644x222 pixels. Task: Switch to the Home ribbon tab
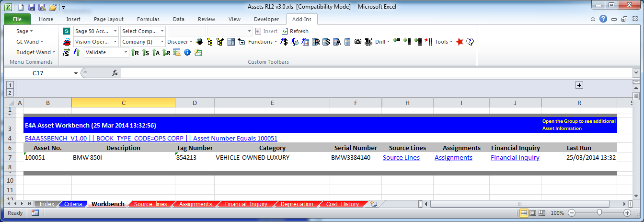46,19
